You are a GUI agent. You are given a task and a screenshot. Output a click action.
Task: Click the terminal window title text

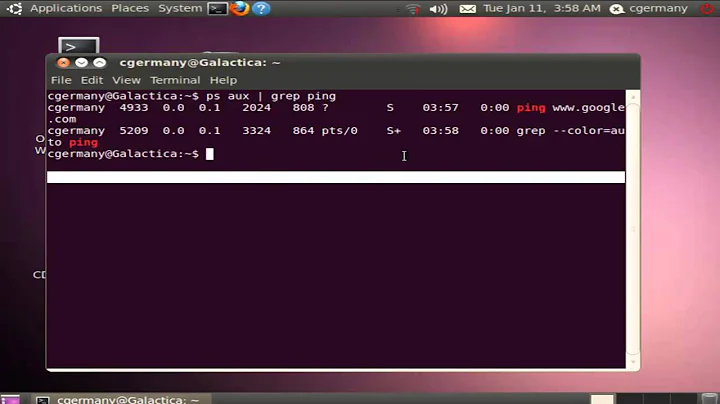[x=200, y=62]
